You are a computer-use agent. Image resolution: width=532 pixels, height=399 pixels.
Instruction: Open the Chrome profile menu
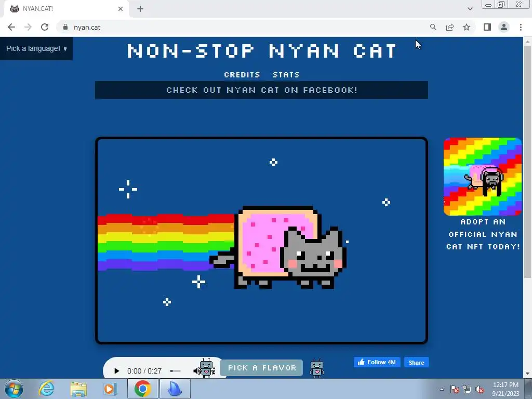tap(504, 27)
